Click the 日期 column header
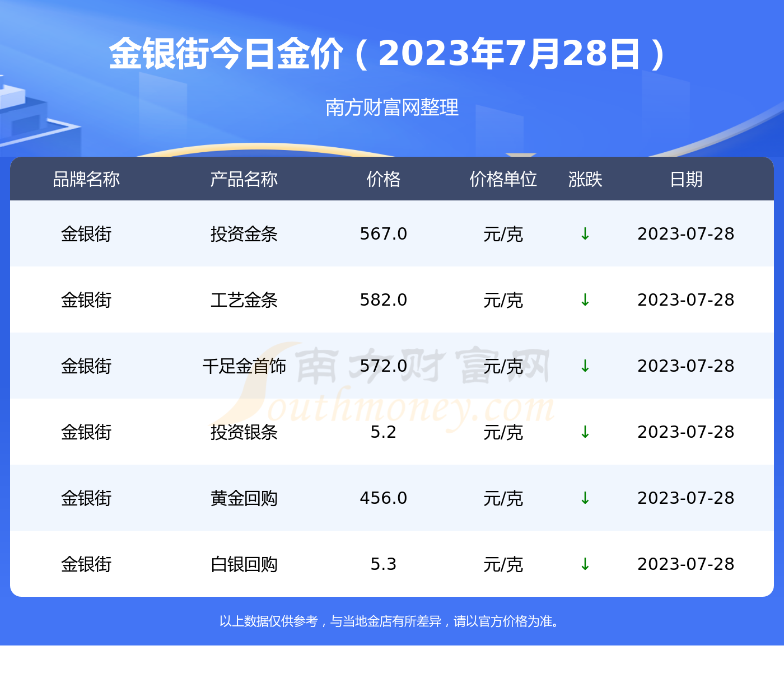Image resolution: width=784 pixels, height=683 pixels. point(686,179)
